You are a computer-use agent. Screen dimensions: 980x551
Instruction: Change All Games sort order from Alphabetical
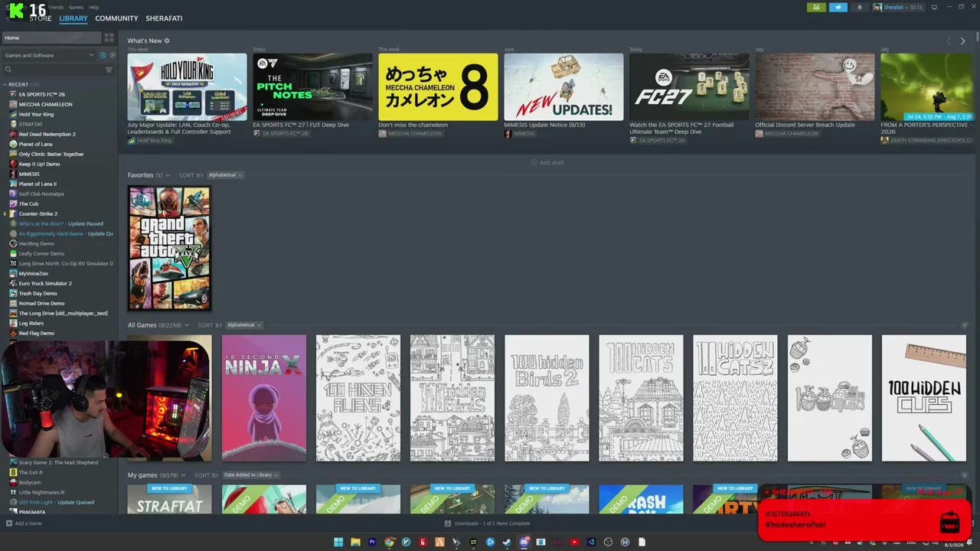[243, 325]
